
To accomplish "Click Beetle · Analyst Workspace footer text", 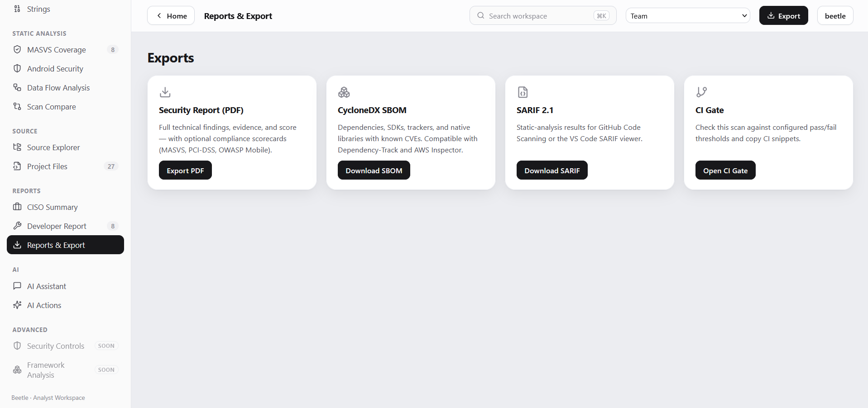I will [48, 398].
